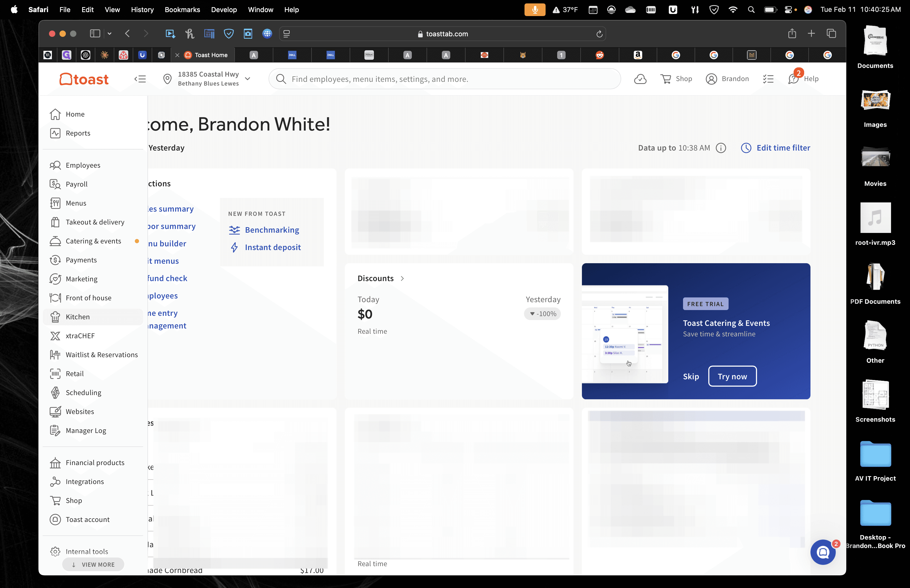
Task: Open the chat support bubble
Action: tap(823, 552)
